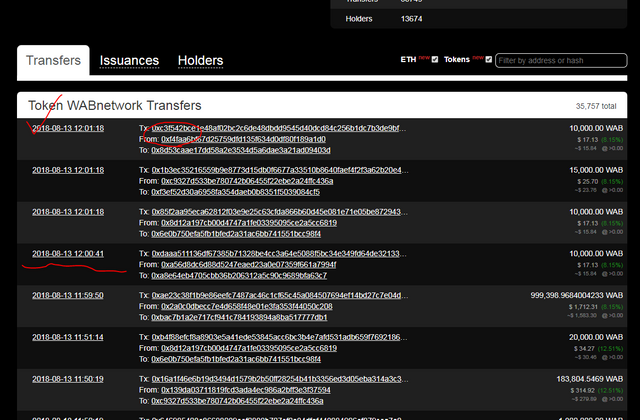
Task: Open the Holders tab
Action: 200,60
